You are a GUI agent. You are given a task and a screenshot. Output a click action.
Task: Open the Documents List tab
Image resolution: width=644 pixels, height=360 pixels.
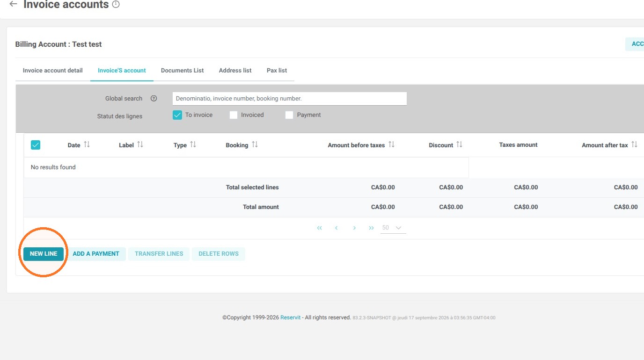coord(183,71)
